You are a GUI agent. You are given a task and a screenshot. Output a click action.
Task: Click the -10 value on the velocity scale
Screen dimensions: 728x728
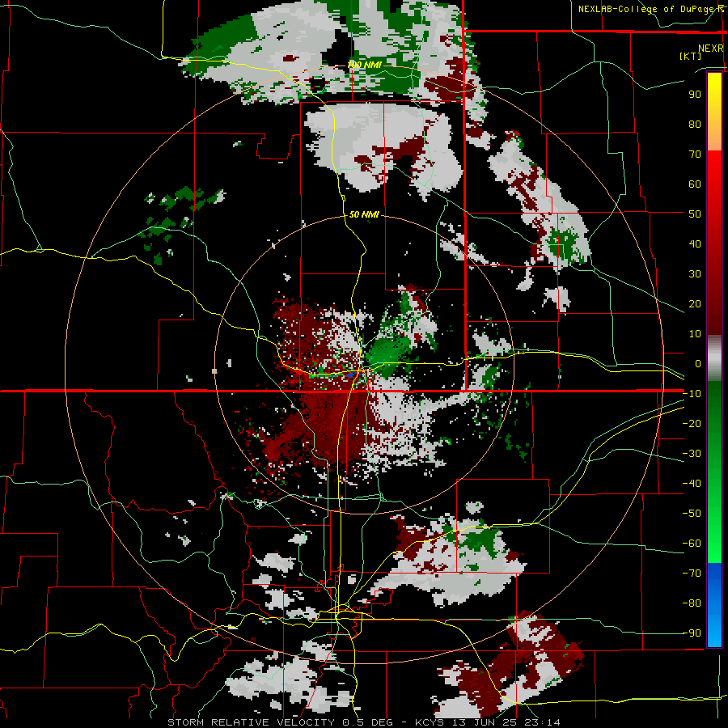point(692,394)
